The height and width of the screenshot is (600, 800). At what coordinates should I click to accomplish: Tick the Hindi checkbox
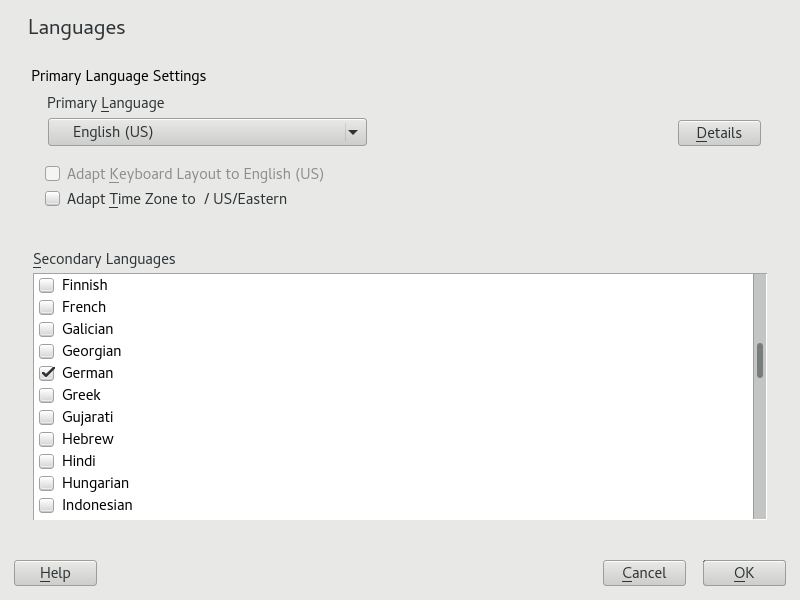coord(47,461)
